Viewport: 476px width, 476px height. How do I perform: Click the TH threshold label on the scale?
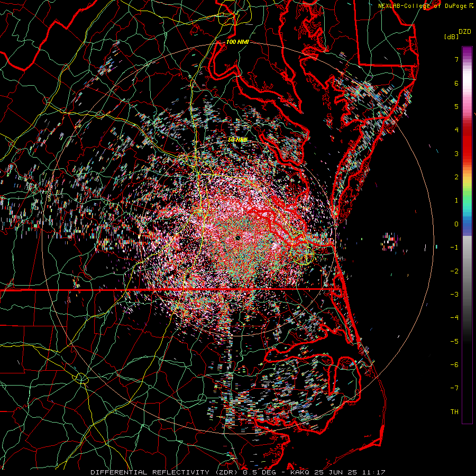454,412
